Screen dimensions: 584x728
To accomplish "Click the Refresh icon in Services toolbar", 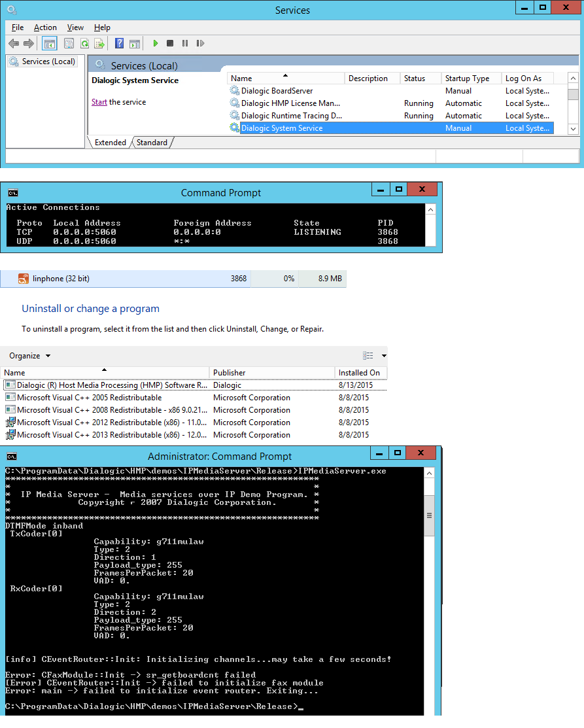I will click(84, 44).
